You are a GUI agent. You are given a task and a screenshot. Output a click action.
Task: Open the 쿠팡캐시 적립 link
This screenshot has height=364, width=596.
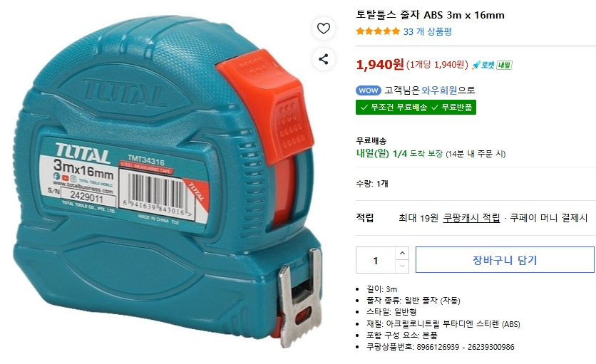pos(471,218)
